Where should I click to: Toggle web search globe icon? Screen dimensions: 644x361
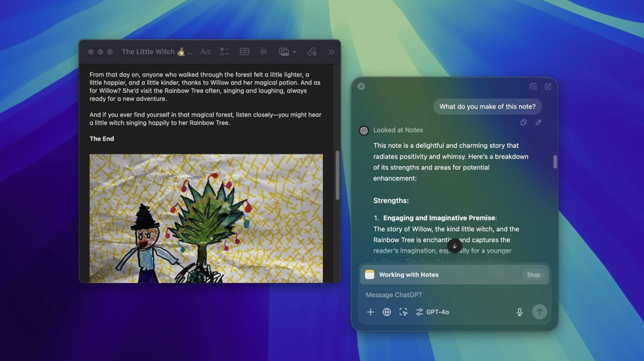387,312
